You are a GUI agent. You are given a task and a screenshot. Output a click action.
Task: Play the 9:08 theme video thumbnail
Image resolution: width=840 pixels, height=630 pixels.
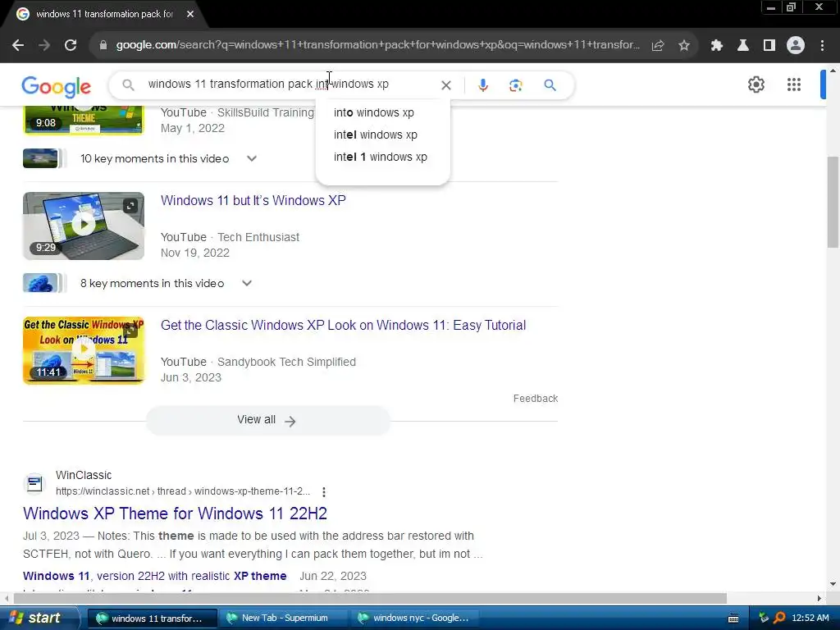tap(84, 120)
